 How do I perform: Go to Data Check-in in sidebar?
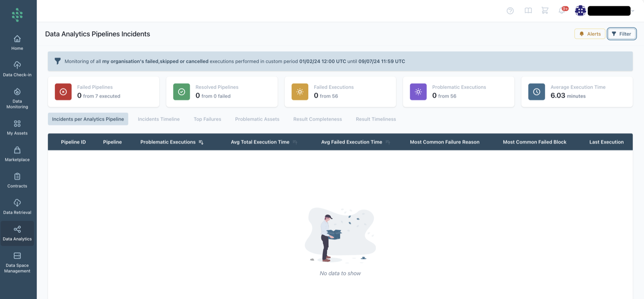click(17, 69)
